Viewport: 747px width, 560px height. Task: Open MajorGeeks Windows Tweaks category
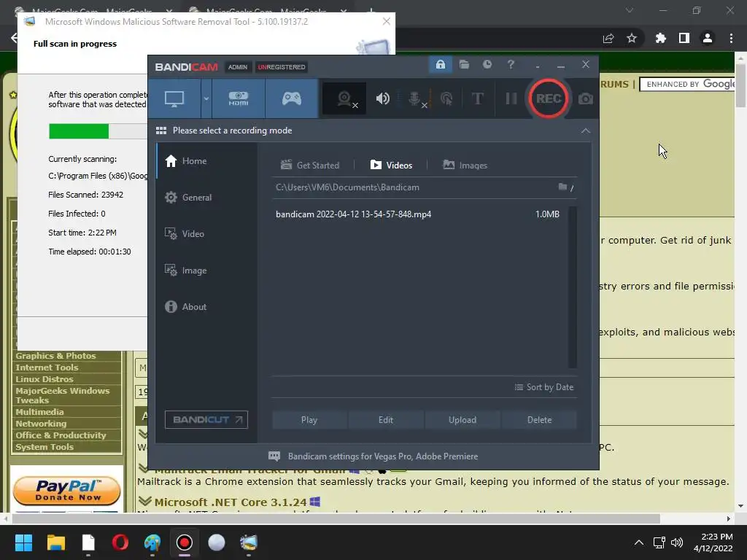pos(63,395)
